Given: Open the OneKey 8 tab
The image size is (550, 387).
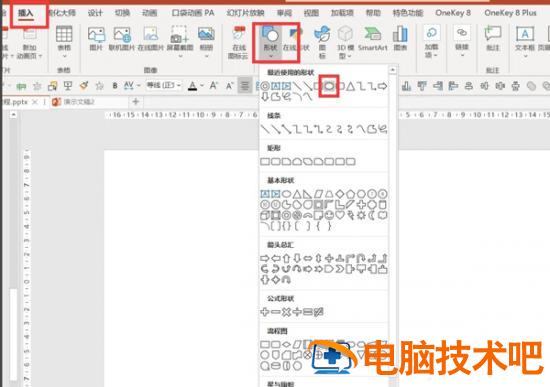Looking at the screenshot, I should (x=453, y=13).
